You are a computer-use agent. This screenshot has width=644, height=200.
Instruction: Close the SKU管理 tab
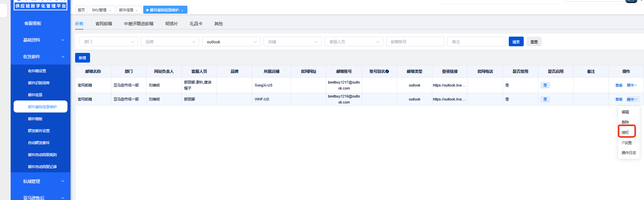[x=110, y=10]
